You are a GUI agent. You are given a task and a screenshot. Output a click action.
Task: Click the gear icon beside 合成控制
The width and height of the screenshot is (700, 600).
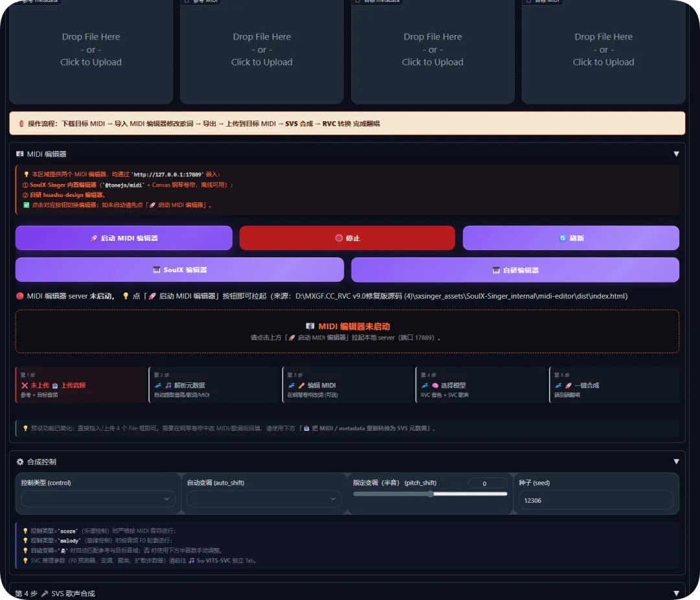[20, 461]
